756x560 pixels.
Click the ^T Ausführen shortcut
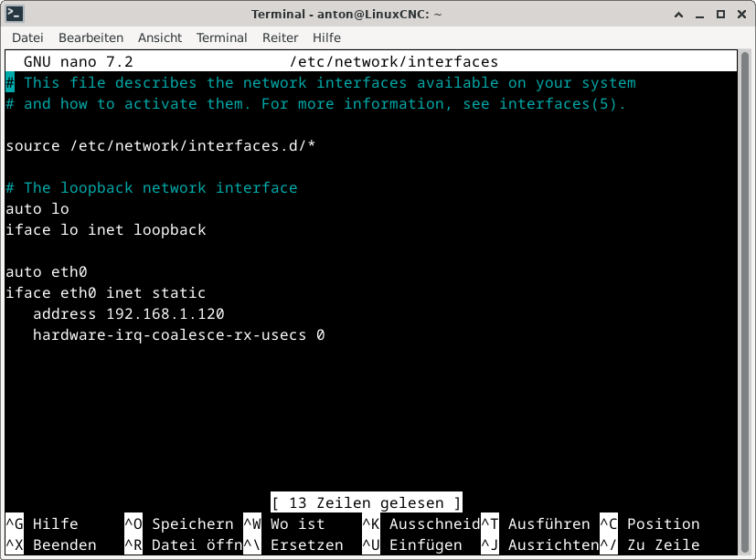(536, 523)
